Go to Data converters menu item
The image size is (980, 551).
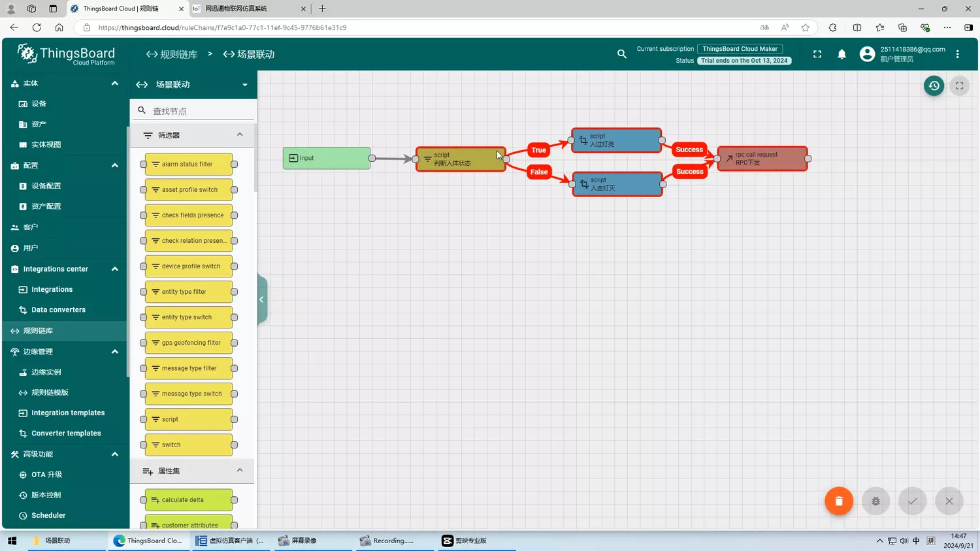[x=58, y=310]
